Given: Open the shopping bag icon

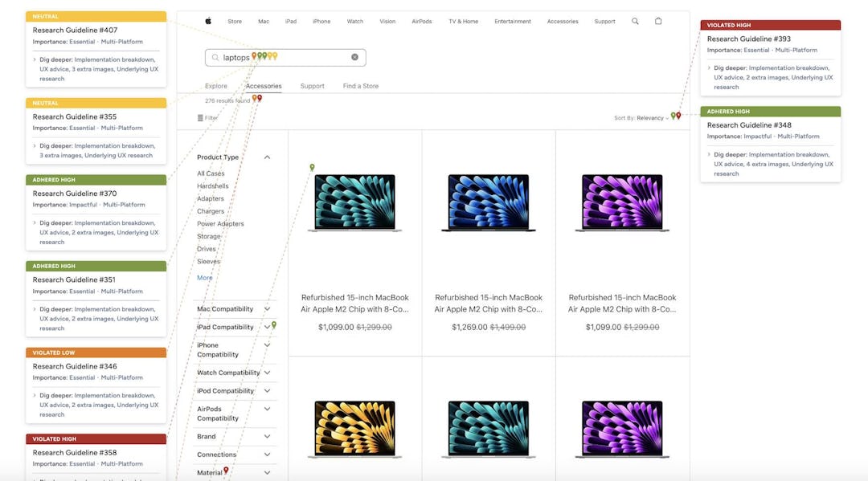Looking at the screenshot, I should tap(658, 22).
